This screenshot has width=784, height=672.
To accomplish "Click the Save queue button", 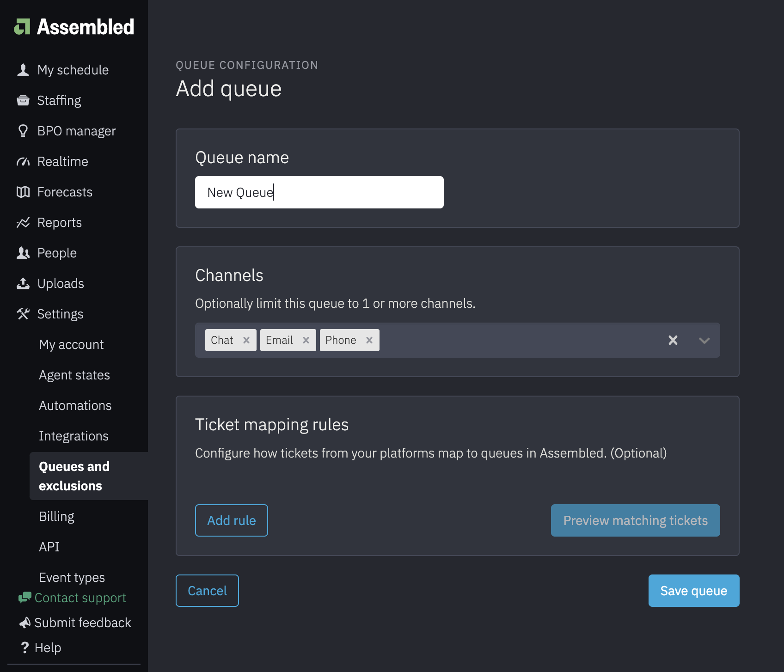I will click(694, 591).
